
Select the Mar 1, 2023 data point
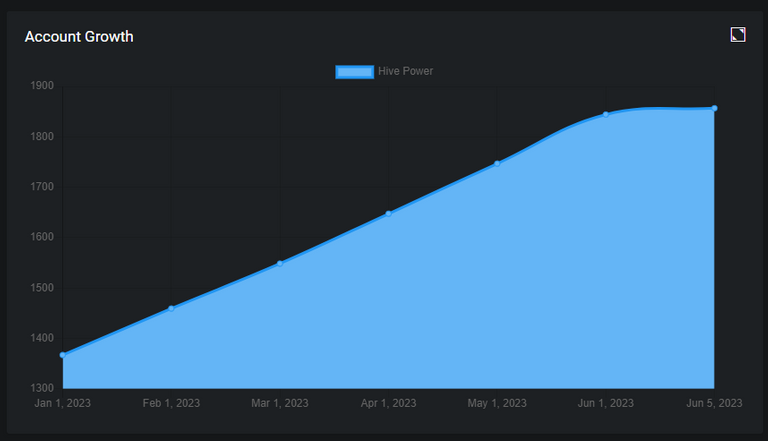(x=280, y=263)
